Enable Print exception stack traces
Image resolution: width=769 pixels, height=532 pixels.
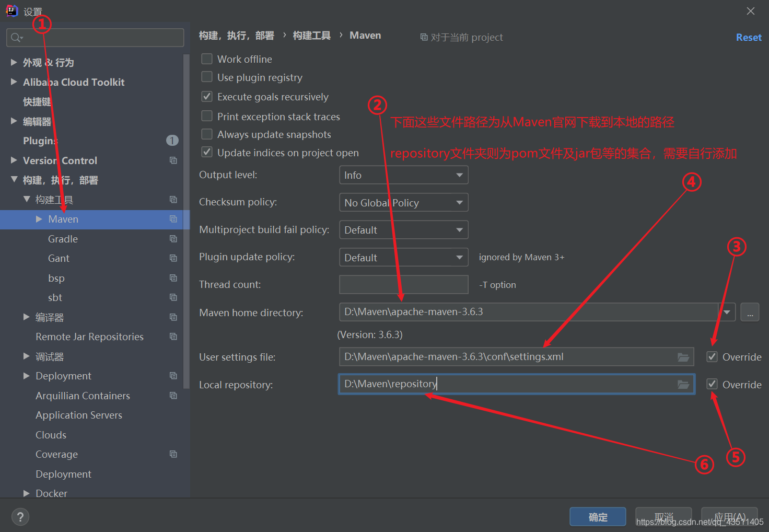(207, 116)
